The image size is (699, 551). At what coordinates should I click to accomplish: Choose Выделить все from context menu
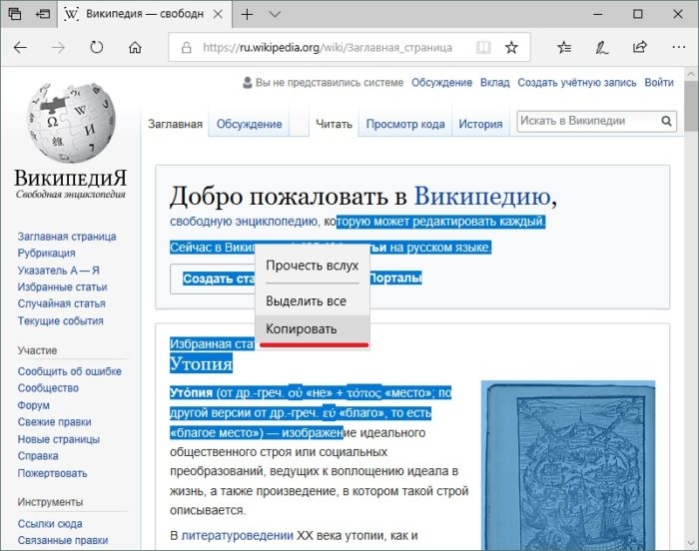pyautogui.click(x=312, y=301)
